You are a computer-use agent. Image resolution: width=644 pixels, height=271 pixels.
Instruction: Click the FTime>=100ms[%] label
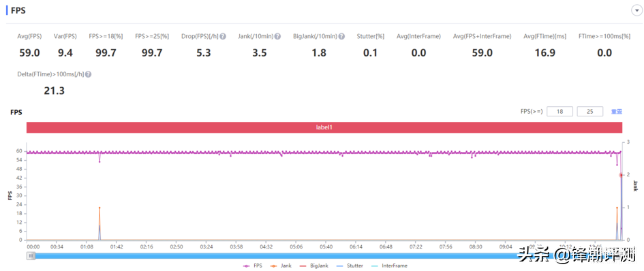click(604, 37)
